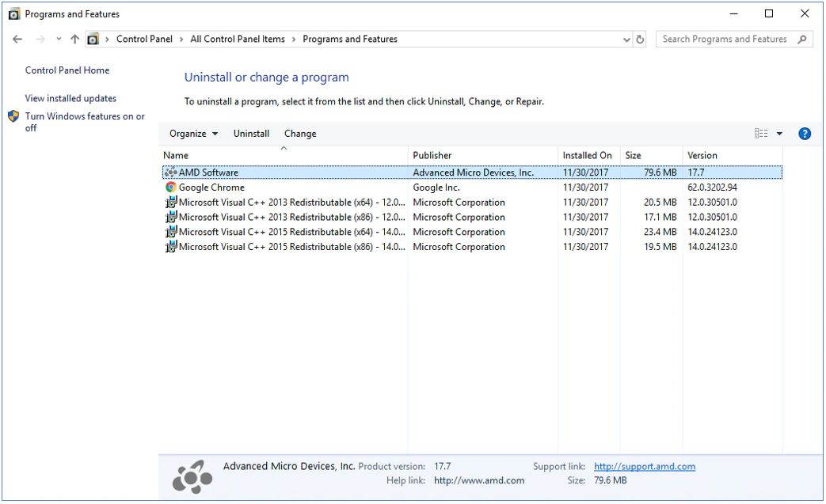Go up one level with Up arrow
826x504 pixels.
tap(74, 39)
